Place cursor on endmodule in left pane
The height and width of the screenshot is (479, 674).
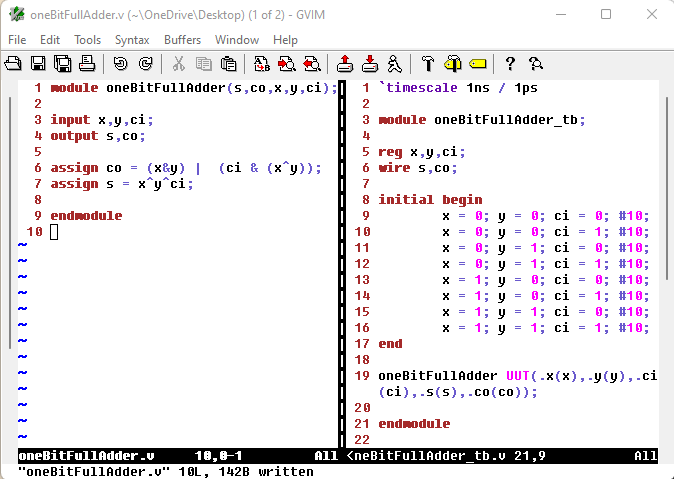click(x=86, y=216)
